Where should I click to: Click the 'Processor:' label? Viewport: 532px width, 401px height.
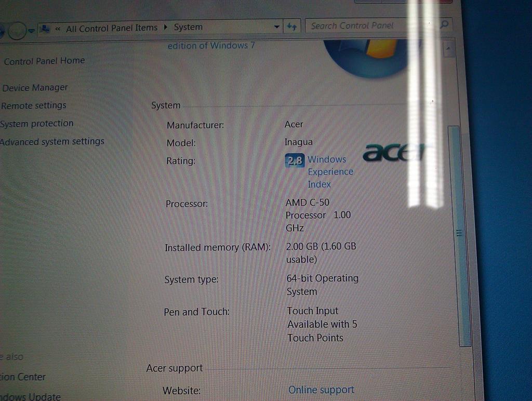[187, 204]
